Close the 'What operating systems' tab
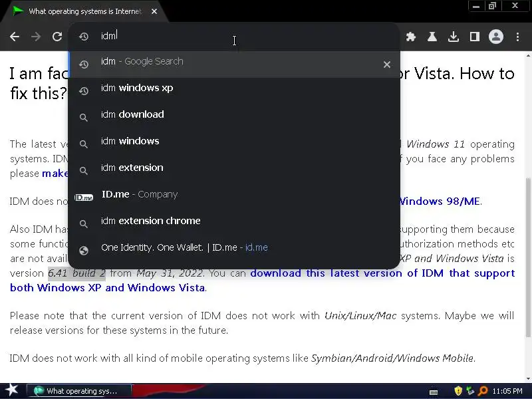The width and height of the screenshot is (532, 399). point(154,11)
